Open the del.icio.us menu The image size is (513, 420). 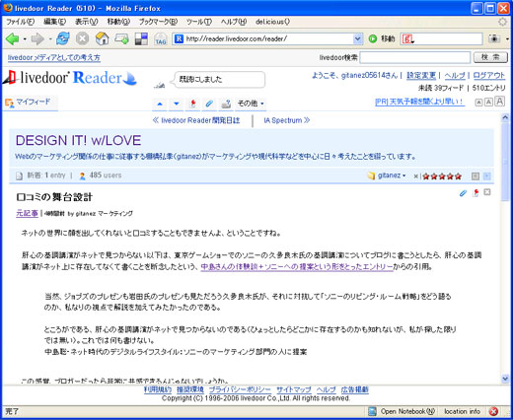(x=272, y=22)
